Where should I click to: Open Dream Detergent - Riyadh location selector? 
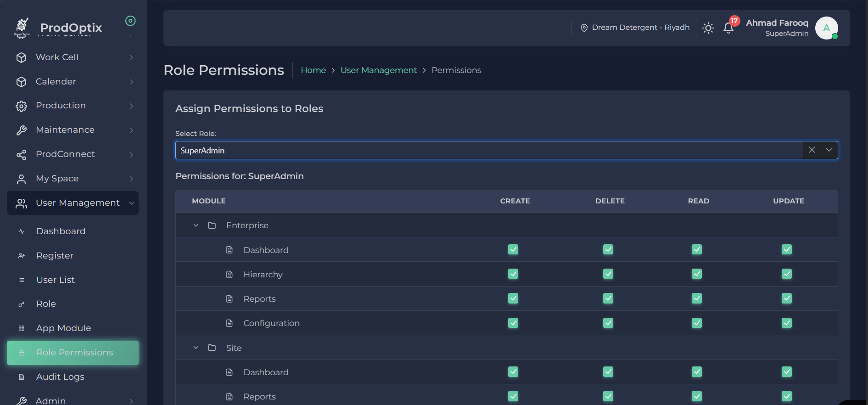pyautogui.click(x=635, y=28)
